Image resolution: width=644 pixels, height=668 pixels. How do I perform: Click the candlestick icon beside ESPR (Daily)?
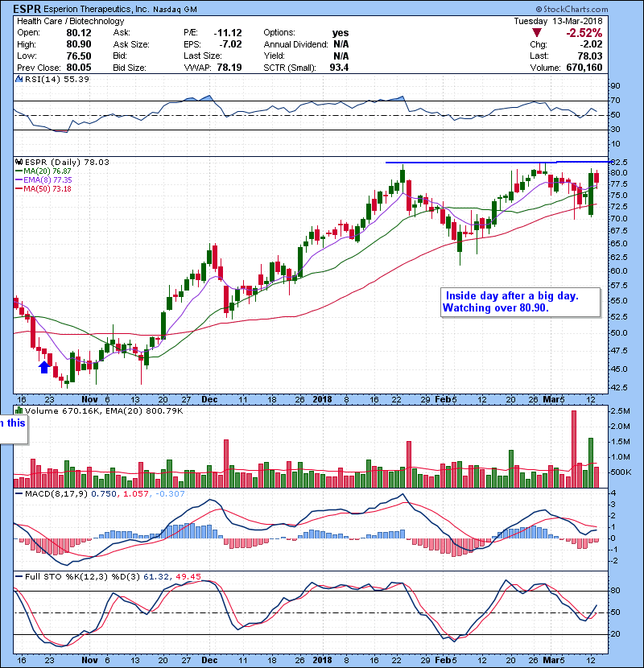pyautogui.click(x=19, y=162)
